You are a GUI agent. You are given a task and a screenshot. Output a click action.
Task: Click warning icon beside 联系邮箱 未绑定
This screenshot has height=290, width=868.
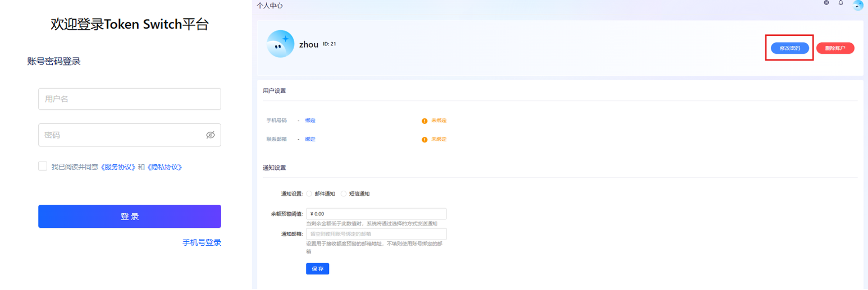(424, 140)
